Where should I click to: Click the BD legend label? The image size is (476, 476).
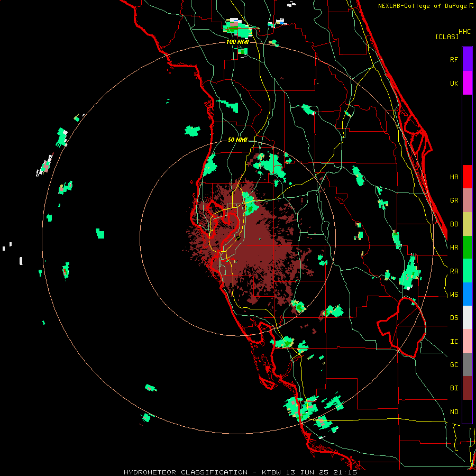point(454,224)
